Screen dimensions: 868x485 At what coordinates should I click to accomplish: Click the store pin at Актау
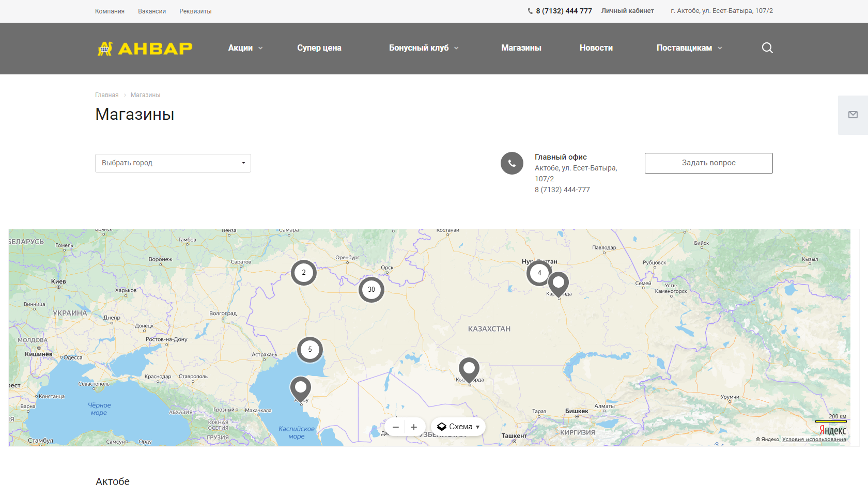coord(301,389)
